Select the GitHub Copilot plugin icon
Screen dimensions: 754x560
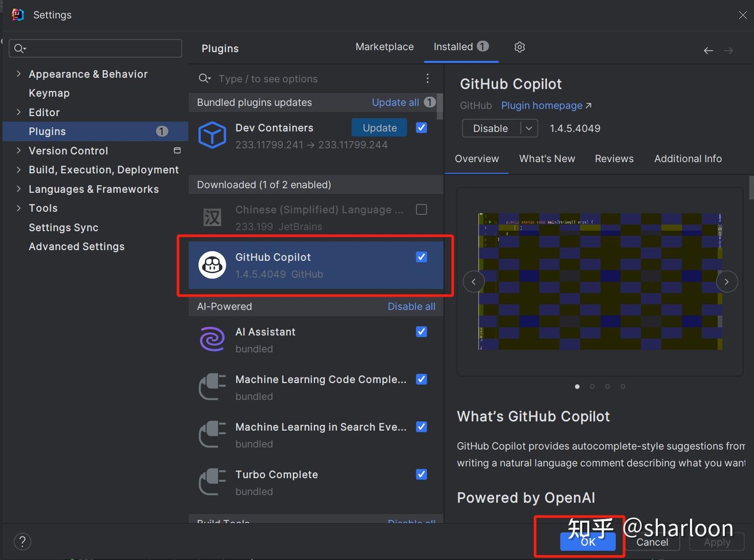pyautogui.click(x=212, y=265)
